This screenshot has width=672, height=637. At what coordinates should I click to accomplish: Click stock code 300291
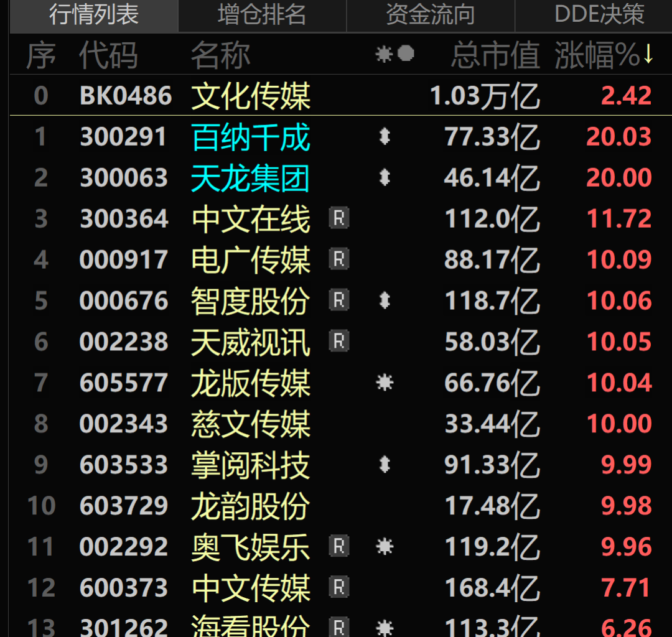click(123, 137)
